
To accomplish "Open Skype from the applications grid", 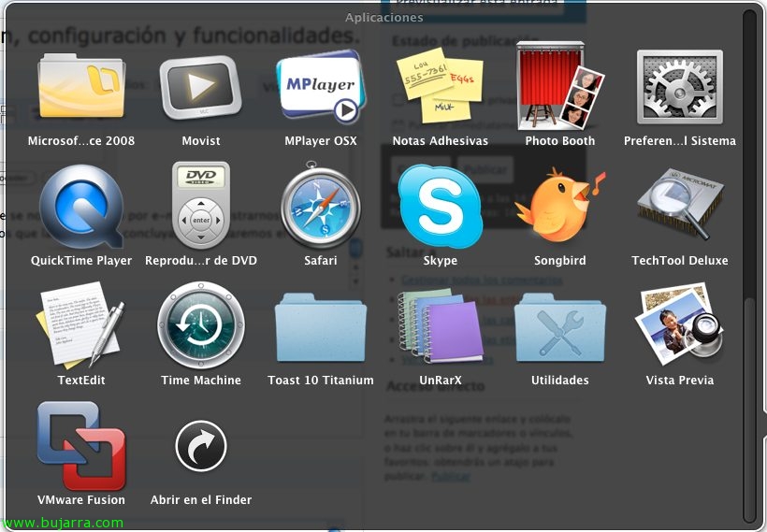I will (440, 208).
